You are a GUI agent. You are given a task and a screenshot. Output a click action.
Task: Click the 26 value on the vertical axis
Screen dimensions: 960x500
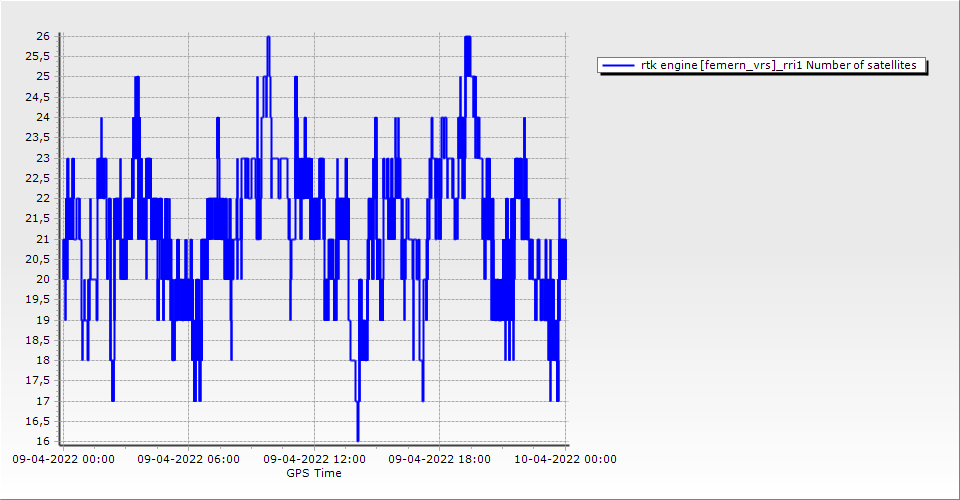pos(43,36)
